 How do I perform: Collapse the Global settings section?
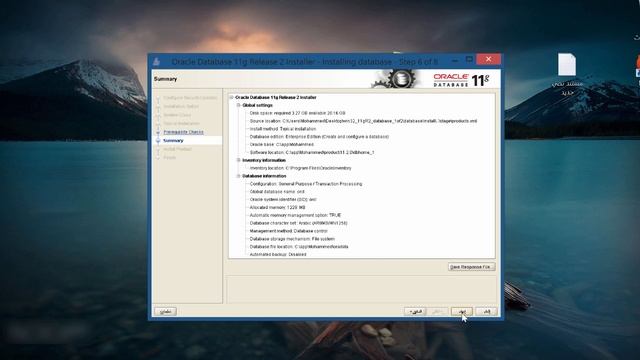pyautogui.click(x=239, y=105)
